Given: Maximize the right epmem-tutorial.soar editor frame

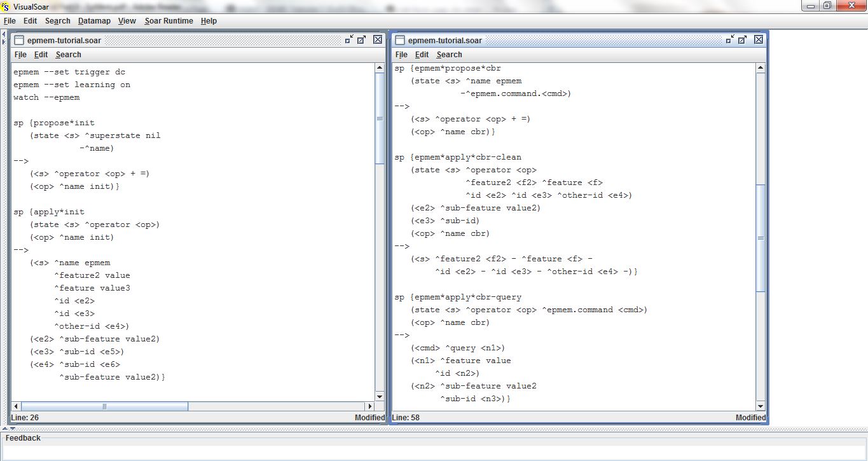Looking at the screenshot, I should pyautogui.click(x=742, y=39).
